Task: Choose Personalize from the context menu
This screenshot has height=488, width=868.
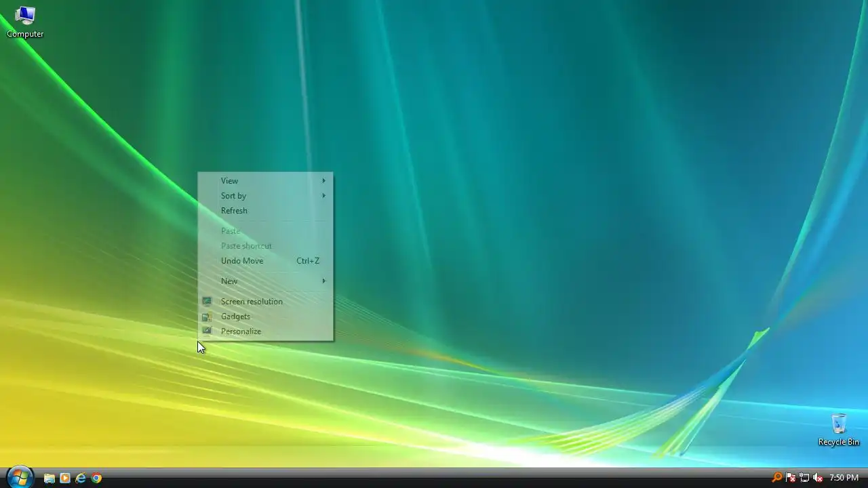Action: click(265, 331)
